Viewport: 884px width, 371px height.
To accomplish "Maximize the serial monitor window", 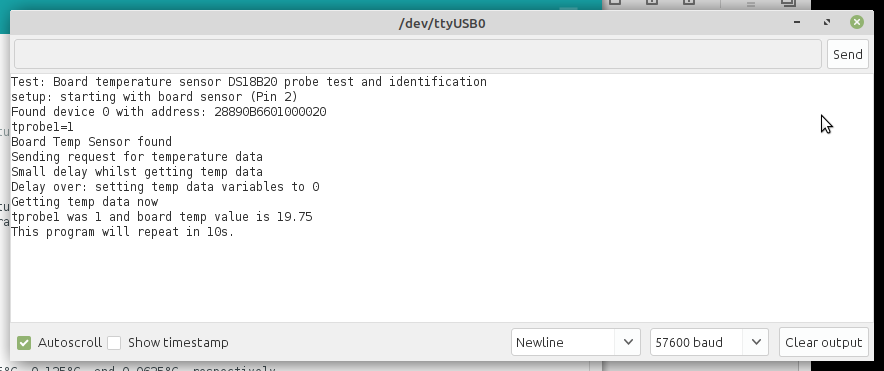I will point(827,23).
